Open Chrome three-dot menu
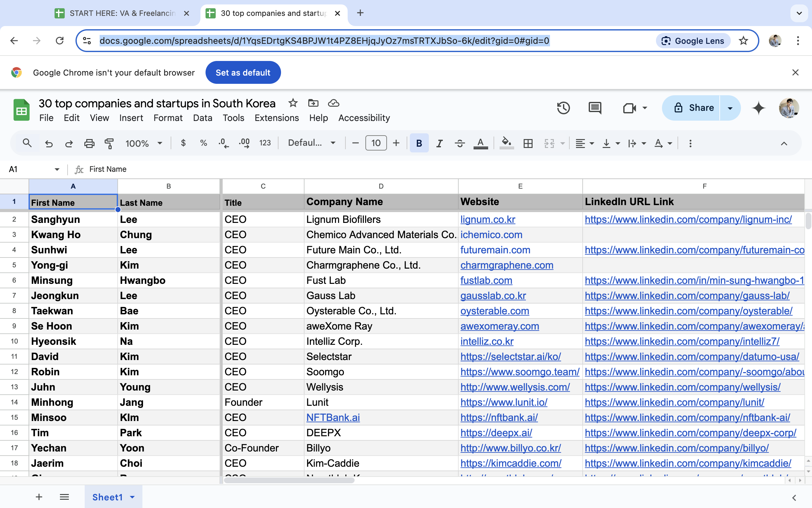The image size is (812, 508). [798, 41]
